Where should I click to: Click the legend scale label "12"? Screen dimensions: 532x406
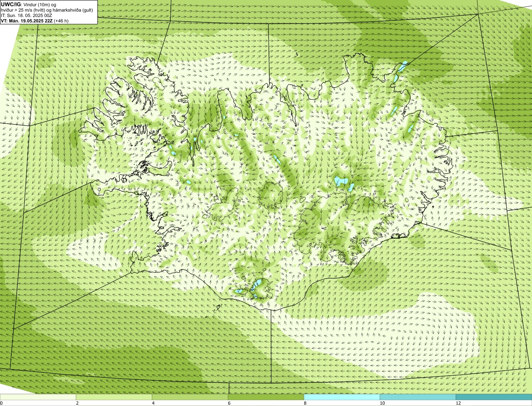(458, 403)
